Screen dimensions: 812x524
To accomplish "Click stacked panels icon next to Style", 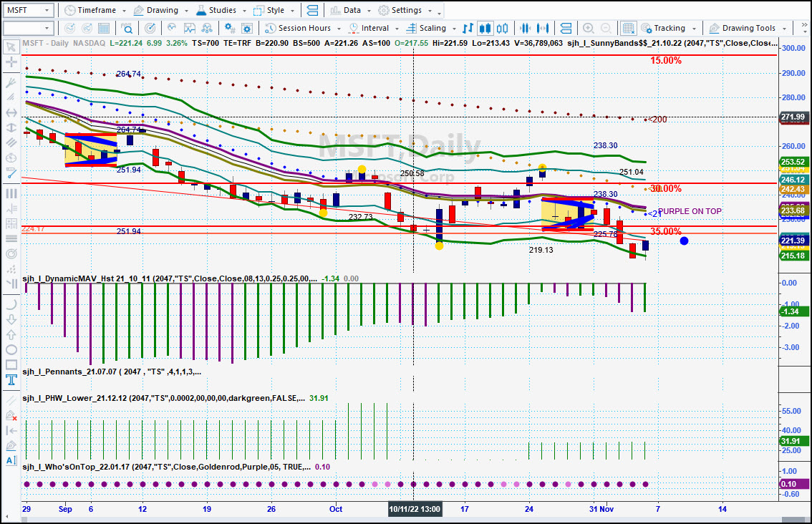I will pos(312,10).
